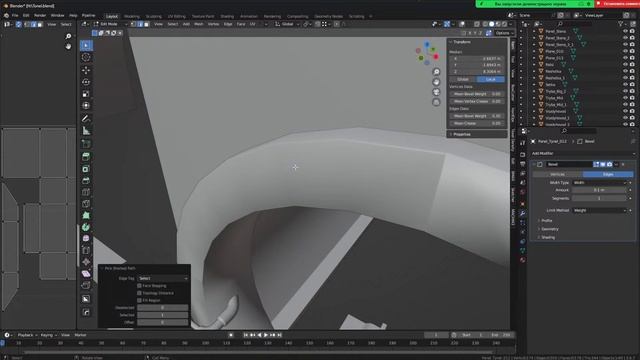Select the Scale tool
The width and height of the screenshot is (640, 360).
coord(86,94)
